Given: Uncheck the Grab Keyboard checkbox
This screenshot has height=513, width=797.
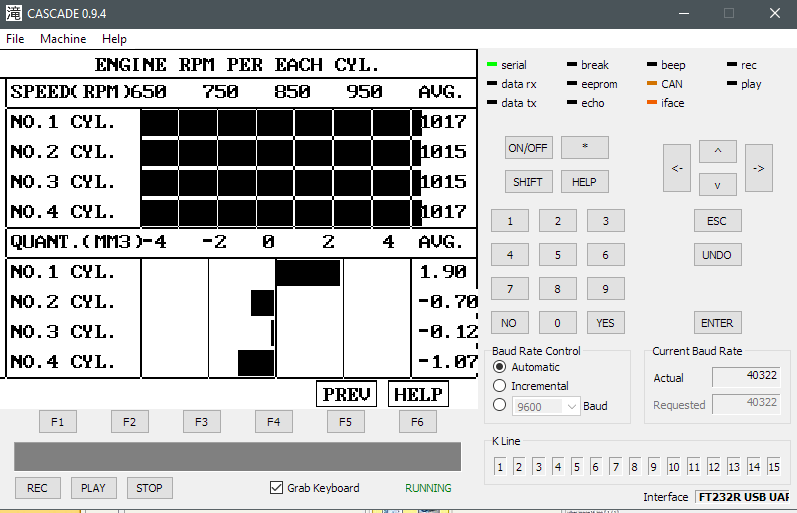Looking at the screenshot, I should point(277,488).
